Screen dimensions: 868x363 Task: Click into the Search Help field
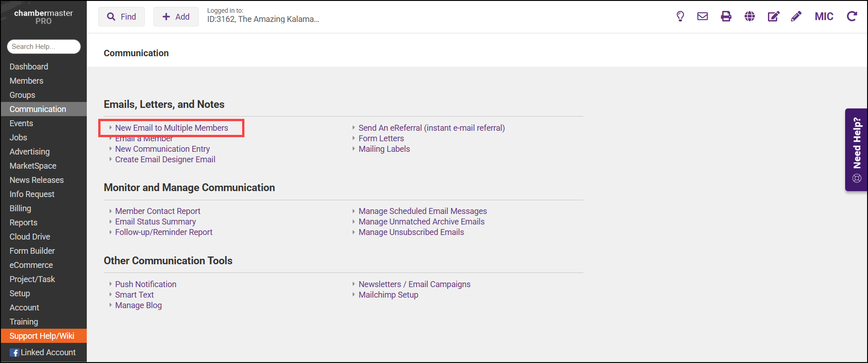click(43, 47)
